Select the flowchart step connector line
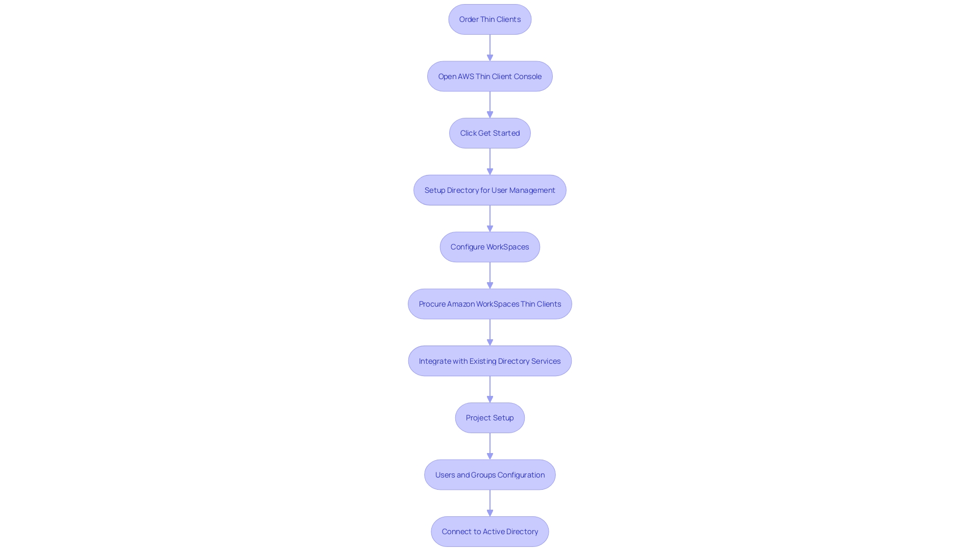980x551 pixels. [489, 47]
